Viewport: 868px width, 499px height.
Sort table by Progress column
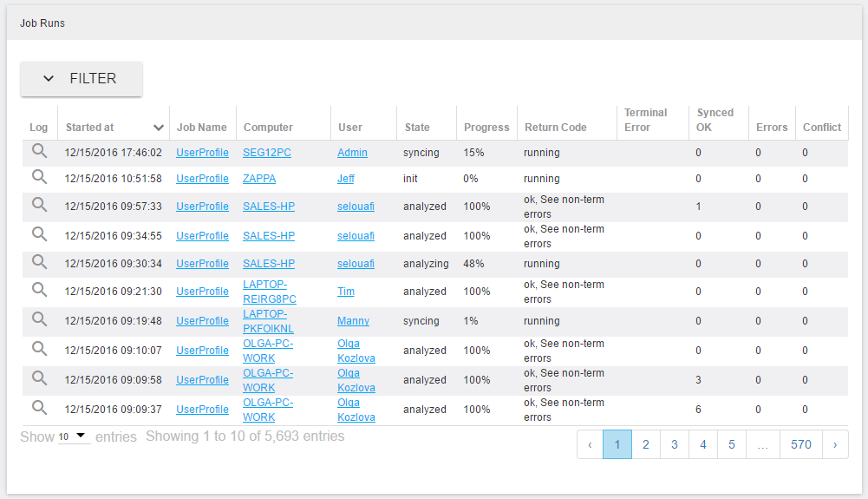coord(486,128)
